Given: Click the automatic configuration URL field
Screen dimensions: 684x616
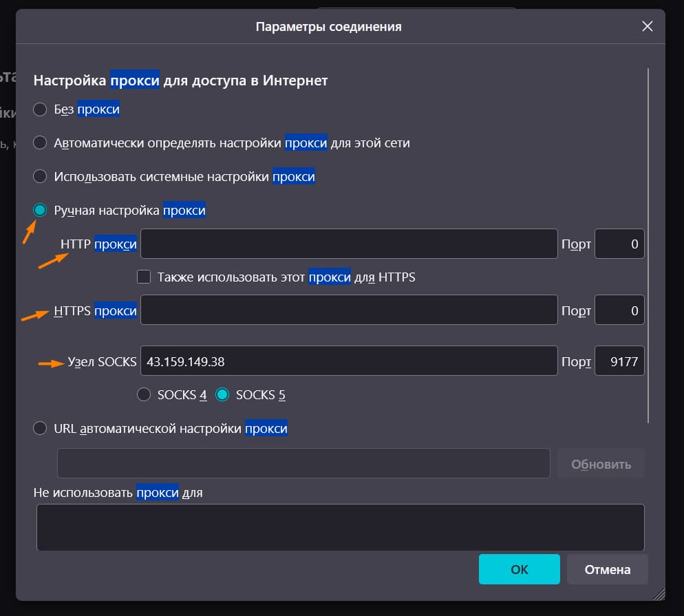Looking at the screenshot, I should coord(303,463).
